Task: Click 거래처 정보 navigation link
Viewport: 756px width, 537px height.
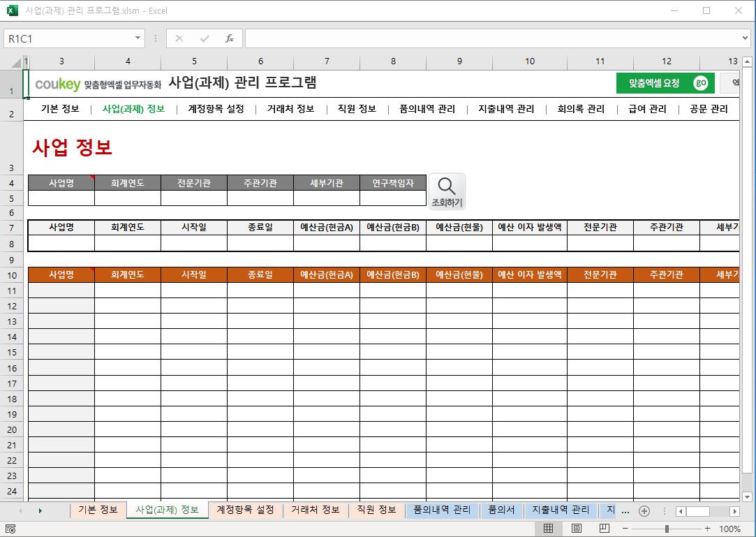Action: point(290,109)
